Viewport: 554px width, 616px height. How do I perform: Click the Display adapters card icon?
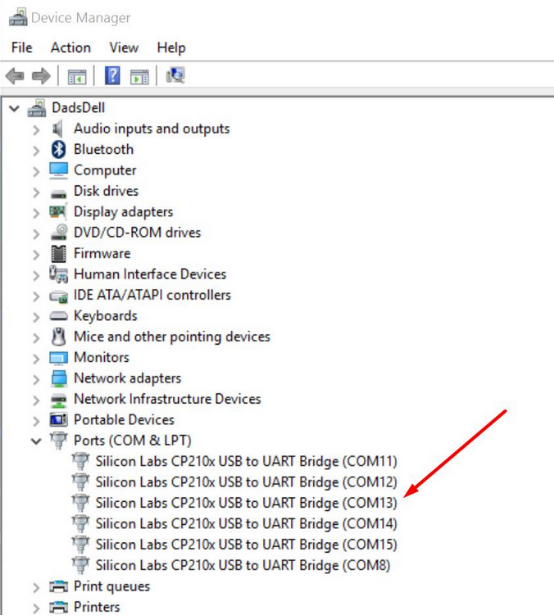coord(58,212)
